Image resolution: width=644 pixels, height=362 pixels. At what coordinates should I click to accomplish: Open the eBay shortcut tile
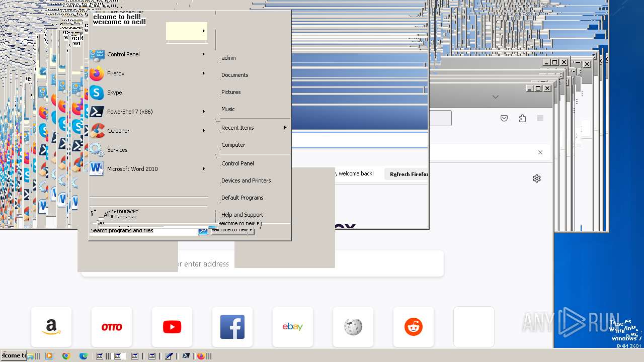click(293, 327)
